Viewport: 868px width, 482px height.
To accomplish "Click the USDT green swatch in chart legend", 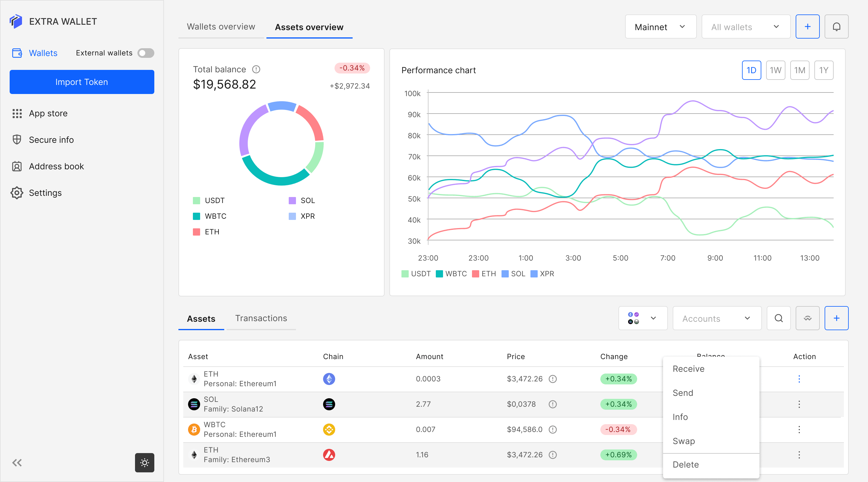I will [405, 274].
